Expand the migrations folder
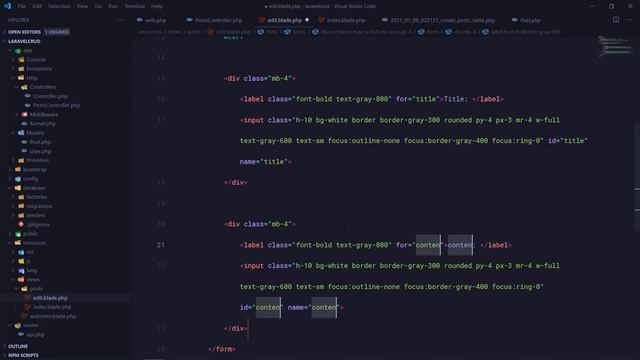640x360 pixels. coord(39,206)
